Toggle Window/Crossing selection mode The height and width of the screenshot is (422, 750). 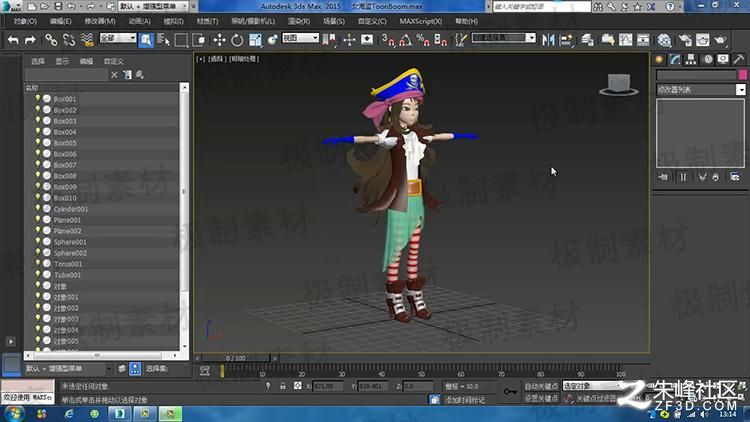click(199, 40)
